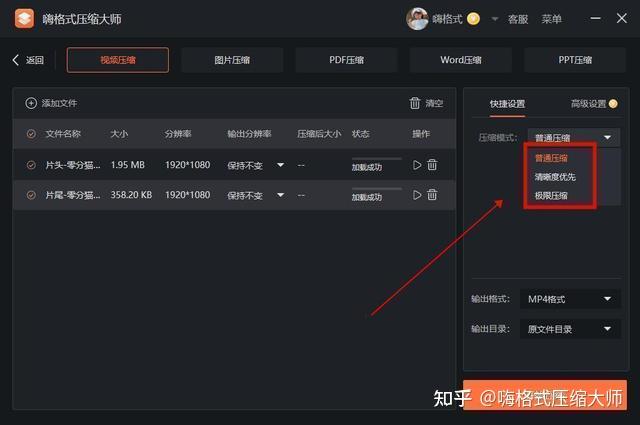Viewport: 640px width, 425px height.
Task: Choose 普通压缩 from the mode list
Action: [551, 158]
